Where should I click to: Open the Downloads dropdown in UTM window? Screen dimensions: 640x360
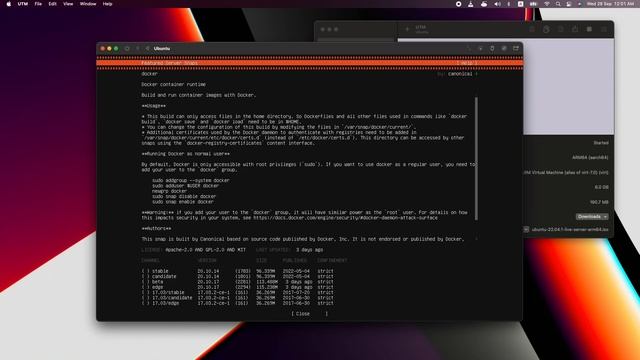(592, 216)
